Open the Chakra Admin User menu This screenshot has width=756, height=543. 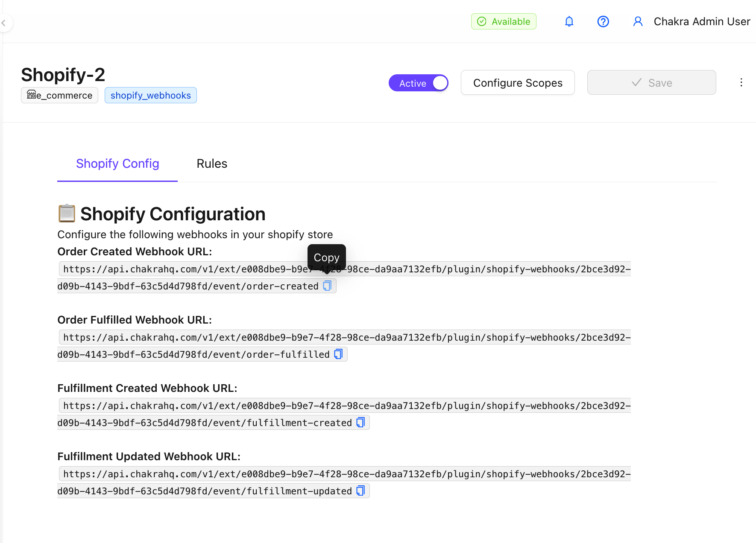(x=702, y=21)
